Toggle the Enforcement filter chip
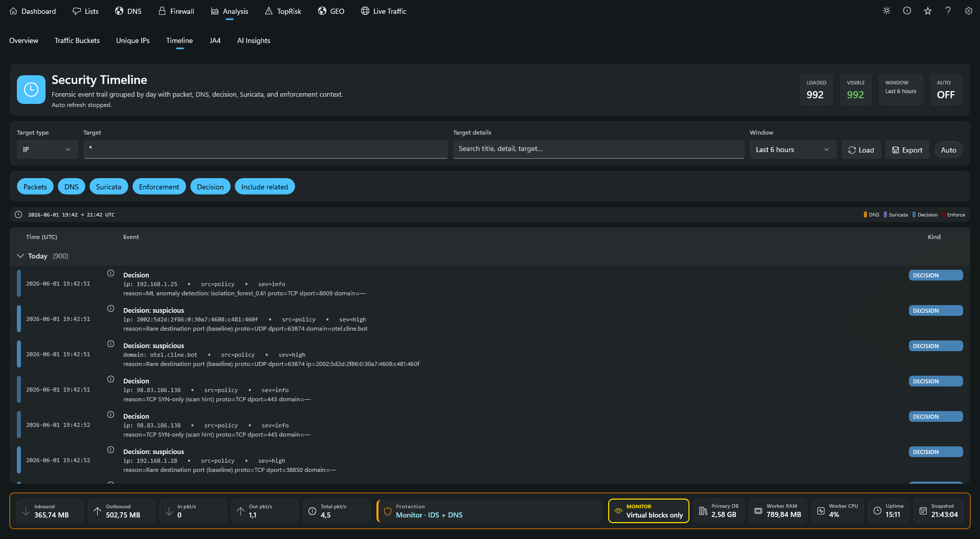The image size is (980, 539). (x=159, y=187)
